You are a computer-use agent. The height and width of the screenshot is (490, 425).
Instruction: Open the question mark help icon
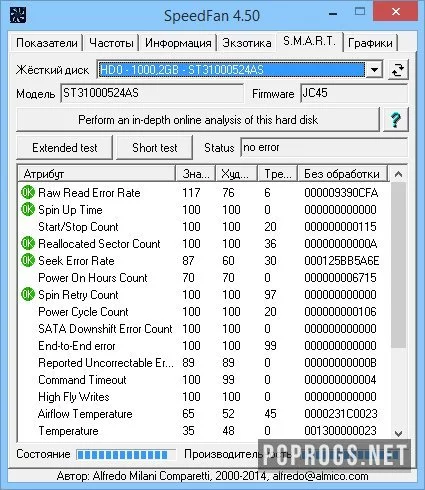pyautogui.click(x=396, y=119)
